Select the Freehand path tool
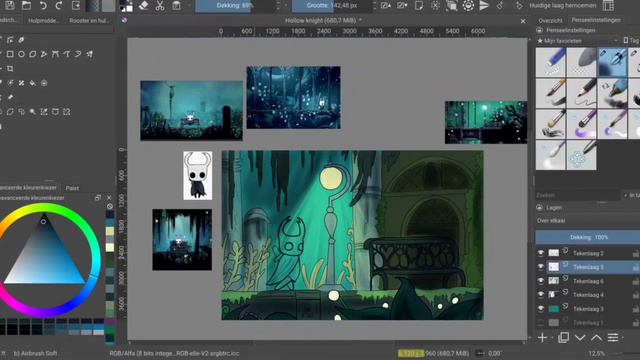This screenshot has height=360, width=640. pyautogui.click(x=67, y=54)
